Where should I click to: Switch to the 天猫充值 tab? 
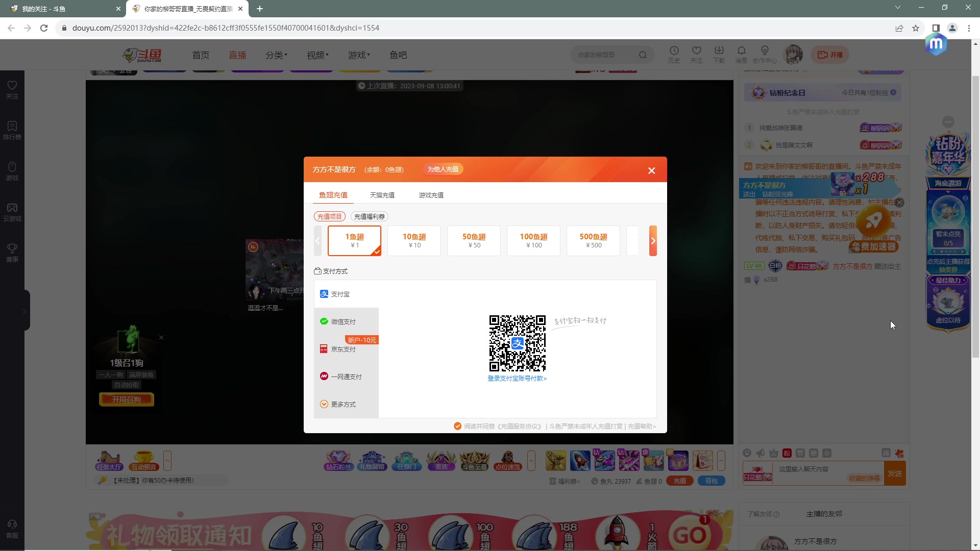382,195
